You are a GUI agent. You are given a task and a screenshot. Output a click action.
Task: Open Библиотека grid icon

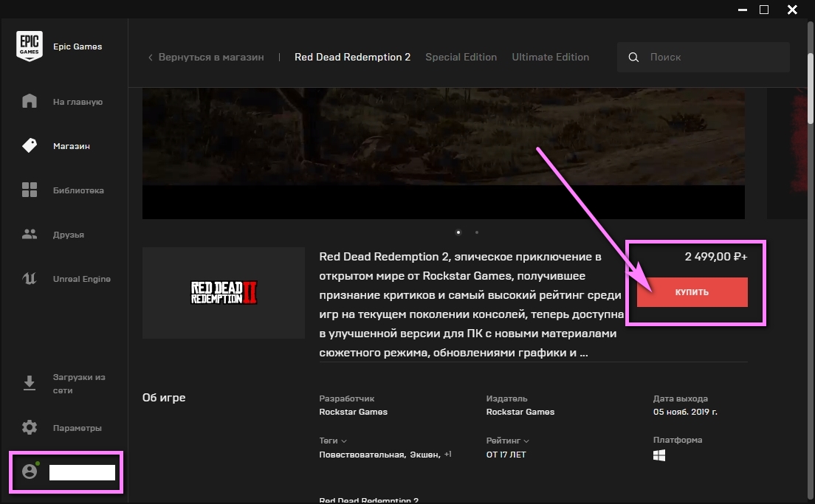tap(30, 190)
